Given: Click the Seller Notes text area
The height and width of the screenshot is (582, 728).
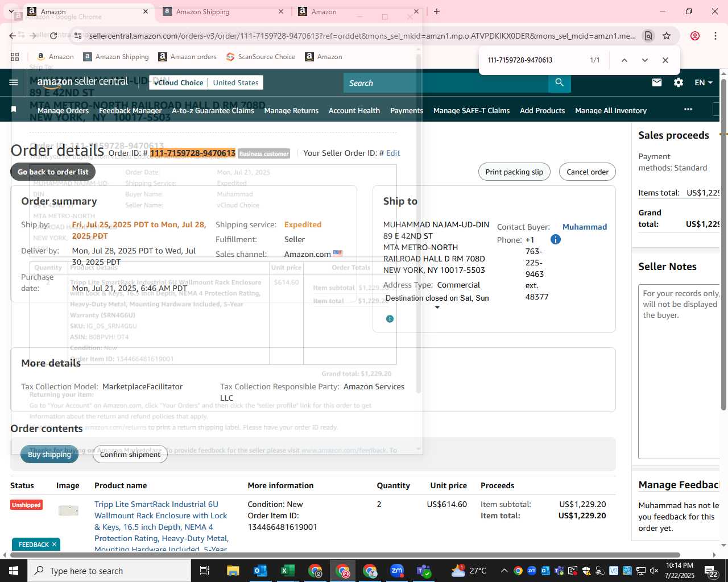Looking at the screenshot, I should pyautogui.click(x=679, y=371).
